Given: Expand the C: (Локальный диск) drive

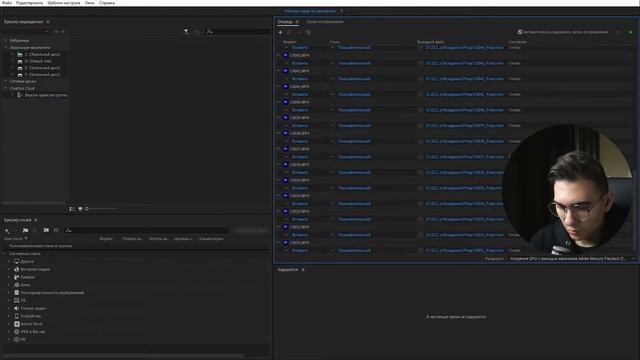Looking at the screenshot, I should 13,54.
